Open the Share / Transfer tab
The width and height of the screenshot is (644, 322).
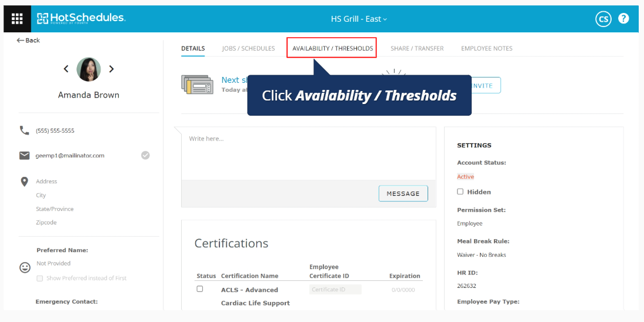[417, 48]
